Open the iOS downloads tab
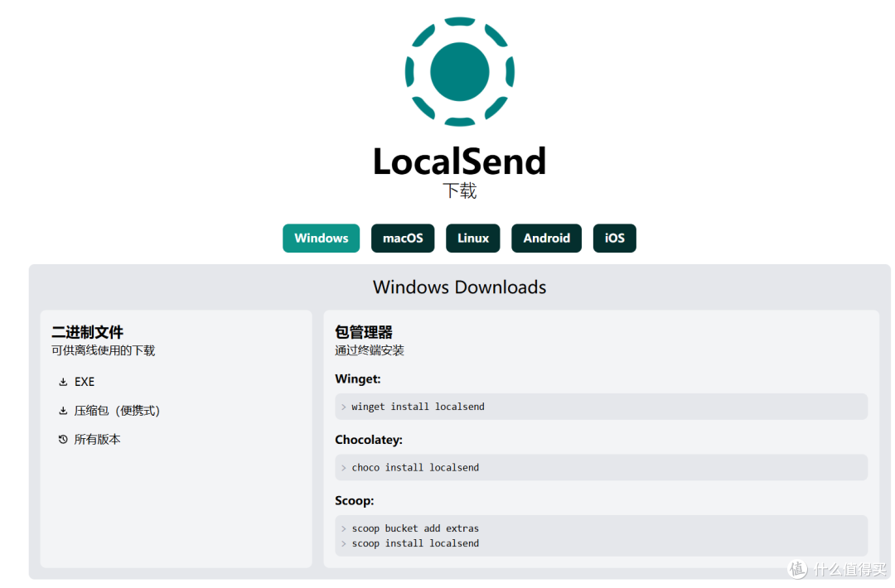 pos(614,238)
